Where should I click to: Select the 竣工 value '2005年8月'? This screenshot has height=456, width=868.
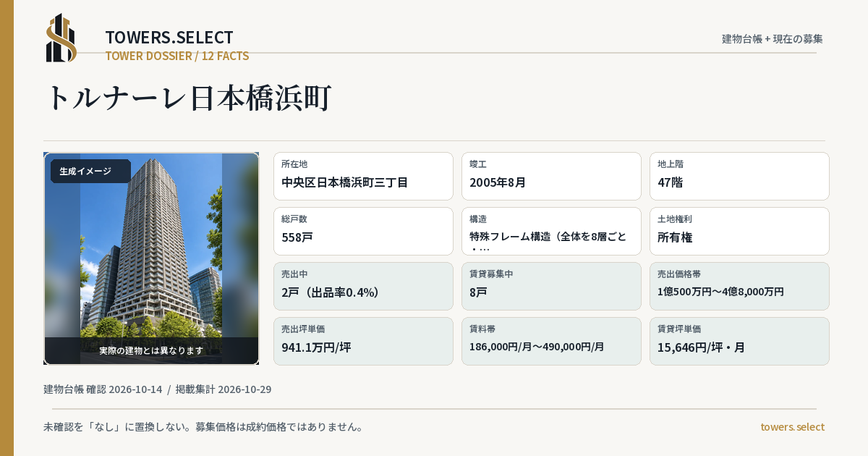click(x=498, y=182)
